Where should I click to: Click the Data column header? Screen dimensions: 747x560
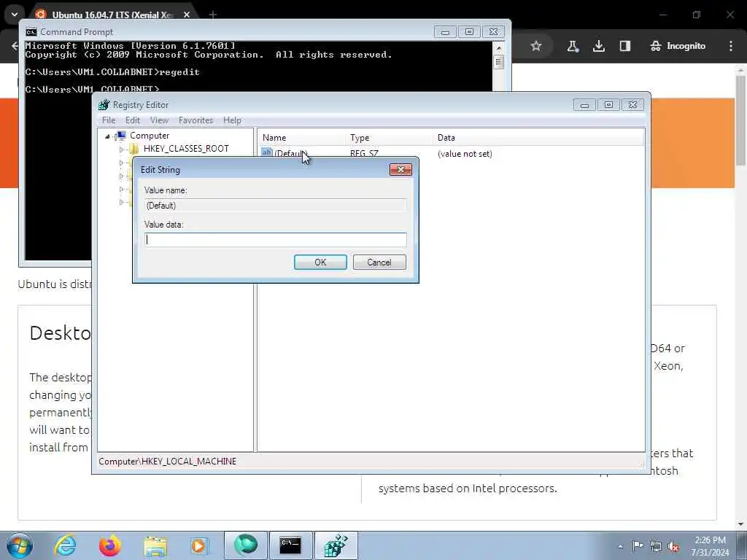point(538,138)
